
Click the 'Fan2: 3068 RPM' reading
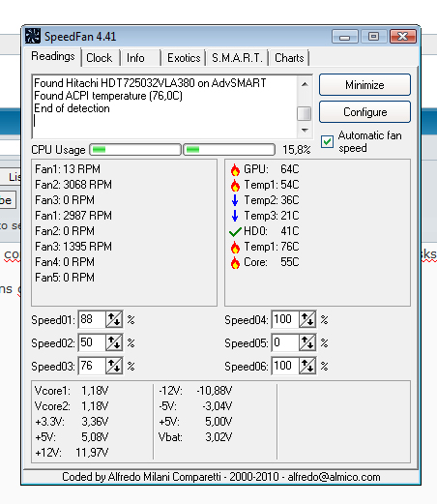pyautogui.click(x=73, y=185)
